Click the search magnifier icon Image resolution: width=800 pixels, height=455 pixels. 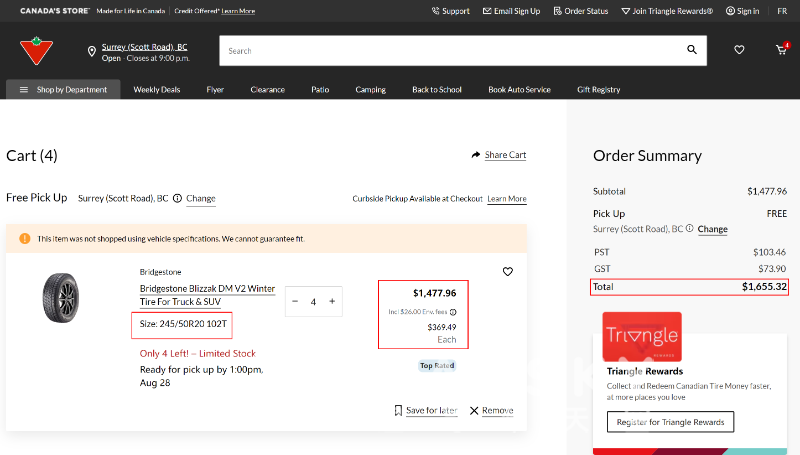(x=691, y=50)
